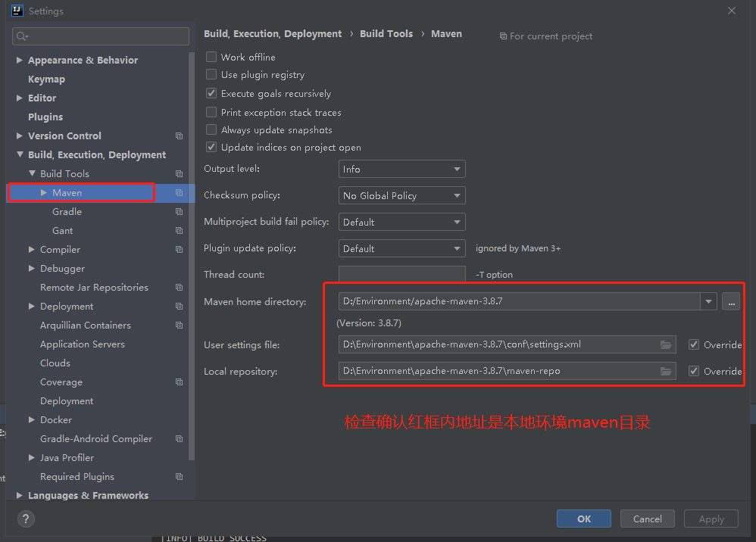Click the Apply button
This screenshot has height=542, width=756.
(x=711, y=519)
